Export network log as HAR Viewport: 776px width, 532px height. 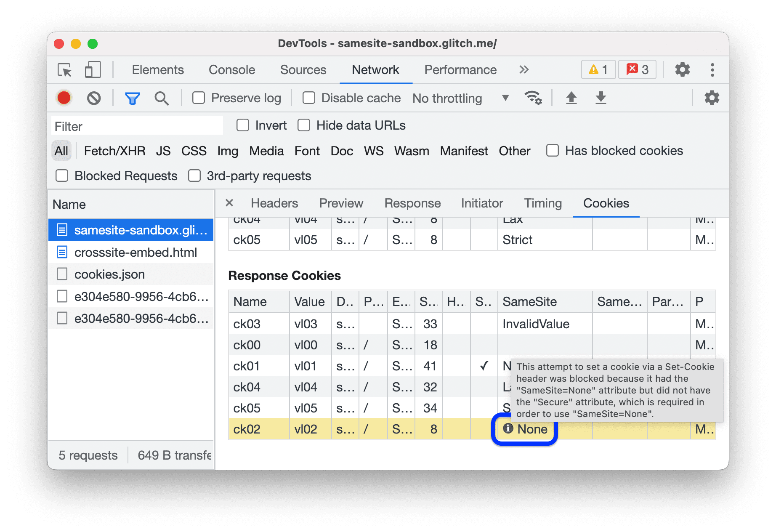click(601, 98)
